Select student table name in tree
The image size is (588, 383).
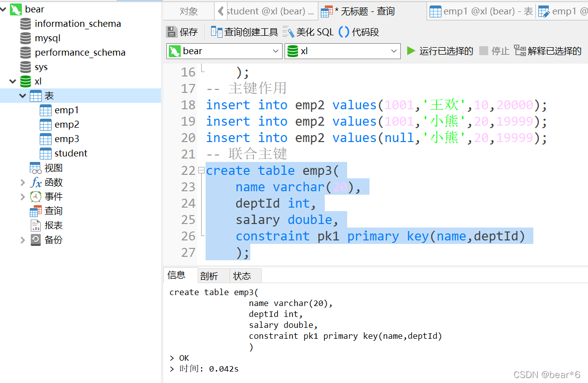tap(71, 153)
